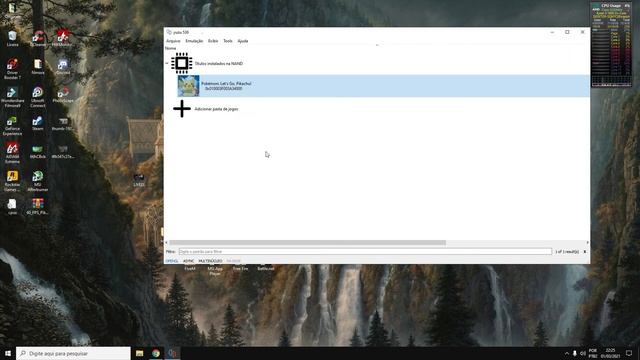Click the yuzu taskbar icon
The image size is (640, 360).
coord(172,353)
